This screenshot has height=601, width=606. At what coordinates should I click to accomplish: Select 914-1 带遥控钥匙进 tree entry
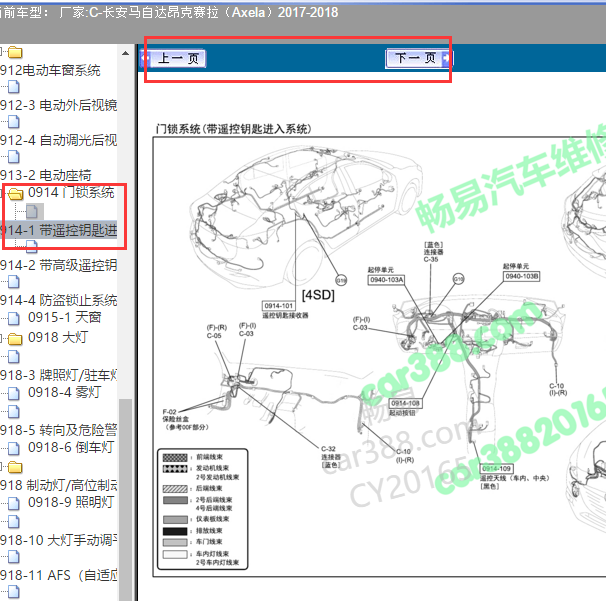(x=58, y=230)
